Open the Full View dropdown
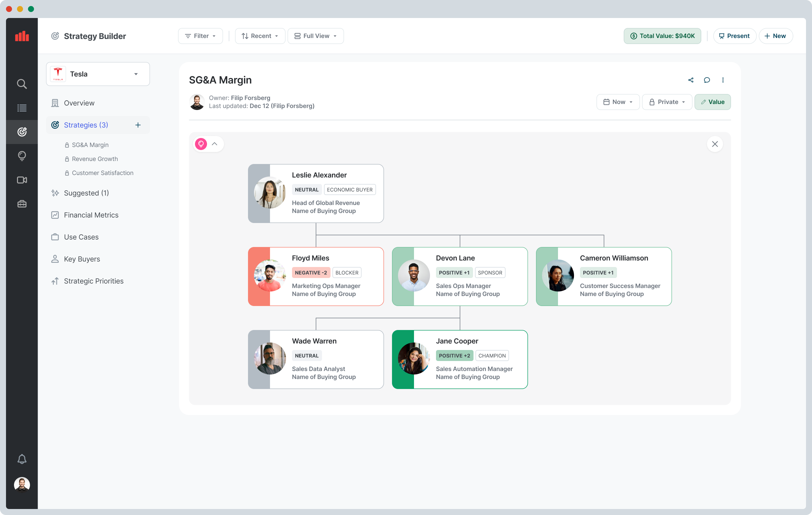 315,36
